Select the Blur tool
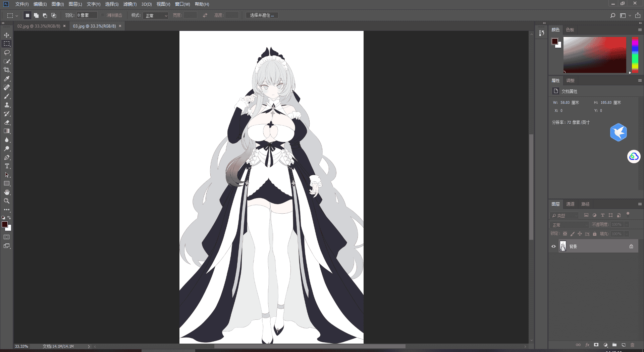Screen dimensions: 644x352 point(7,140)
